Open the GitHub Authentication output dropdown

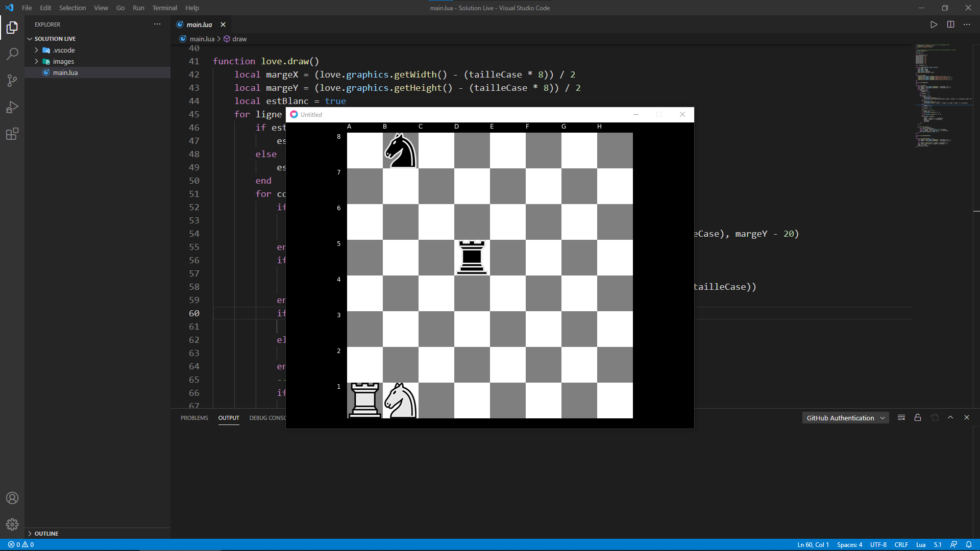pyautogui.click(x=845, y=418)
